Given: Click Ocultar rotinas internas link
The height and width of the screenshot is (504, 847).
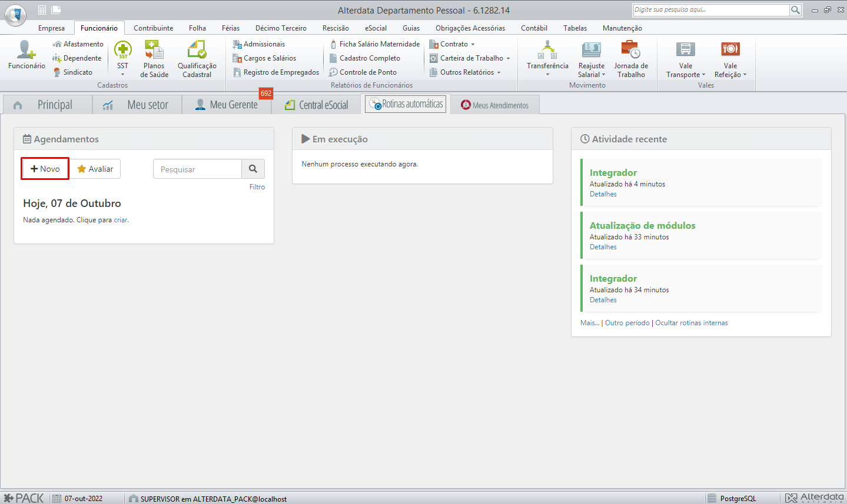Looking at the screenshot, I should click(x=692, y=323).
